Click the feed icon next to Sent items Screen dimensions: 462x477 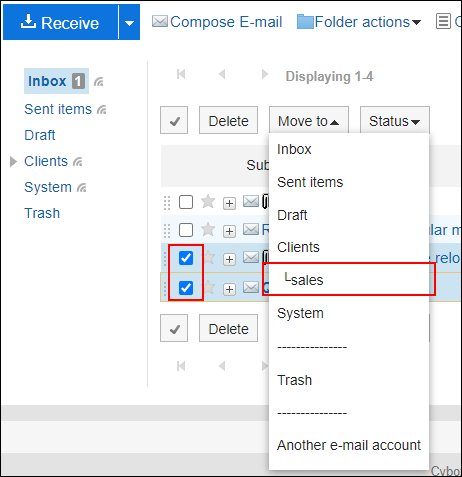pyautogui.click(x=102, y=110)
